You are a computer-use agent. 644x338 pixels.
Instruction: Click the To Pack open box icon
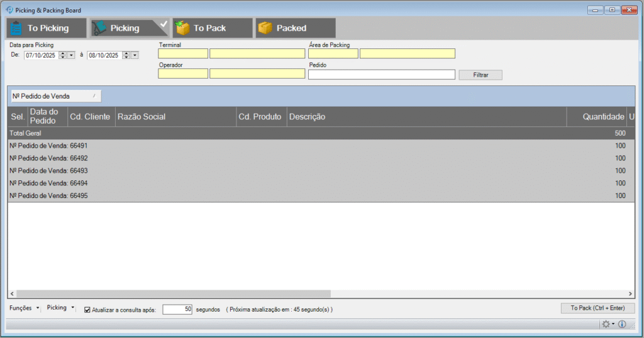click(183, 28)
